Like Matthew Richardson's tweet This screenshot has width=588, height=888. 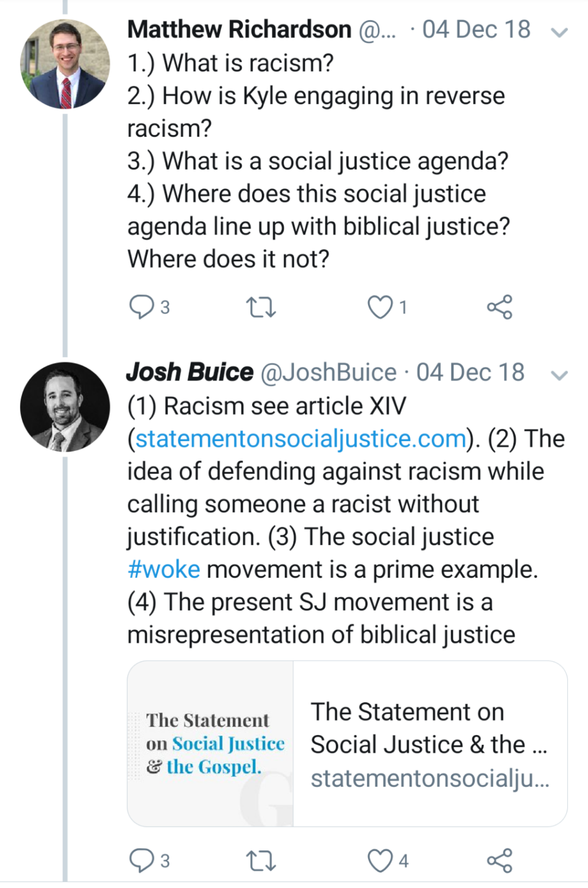coord(380,307)
